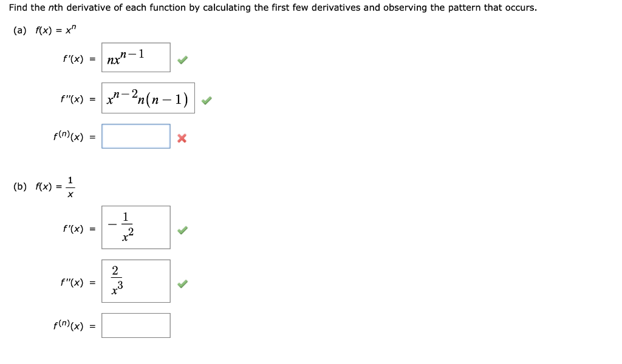622x364 pixels.
Task: Select the empty f(n)(x) input box in part (a)
Action: tap(135, 136)
